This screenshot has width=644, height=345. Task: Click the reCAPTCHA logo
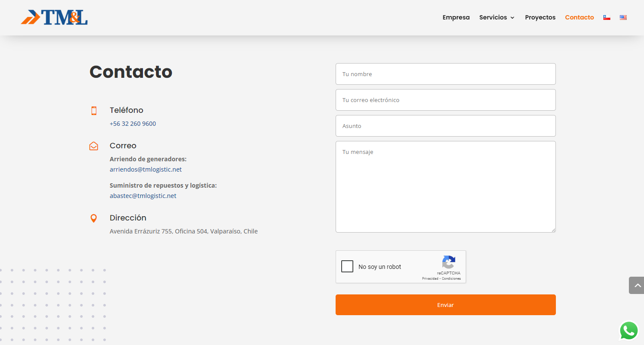(448, 262)
